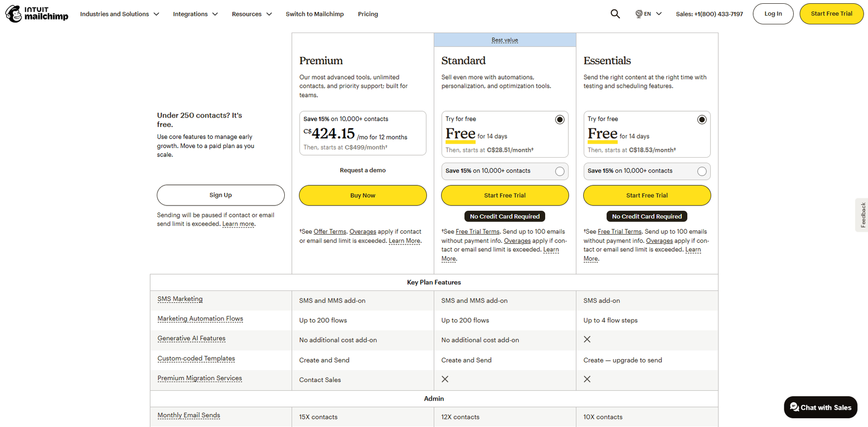This screenshot has width=868, height=427.
Task: Open Chat with Sales bubble
Action: 820,407
